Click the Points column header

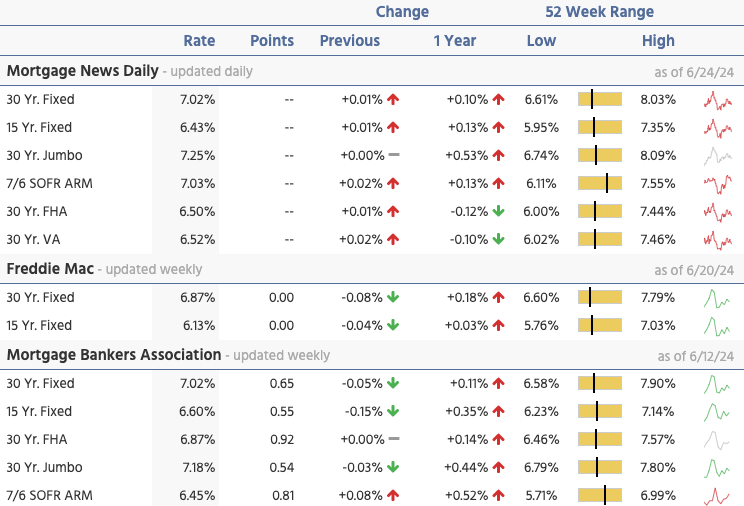[272, 41]
